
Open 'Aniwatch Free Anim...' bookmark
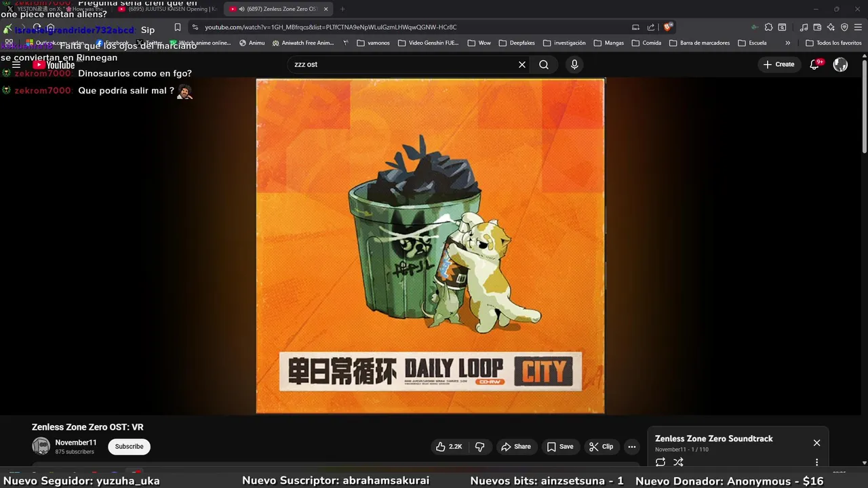pos(303,43)
